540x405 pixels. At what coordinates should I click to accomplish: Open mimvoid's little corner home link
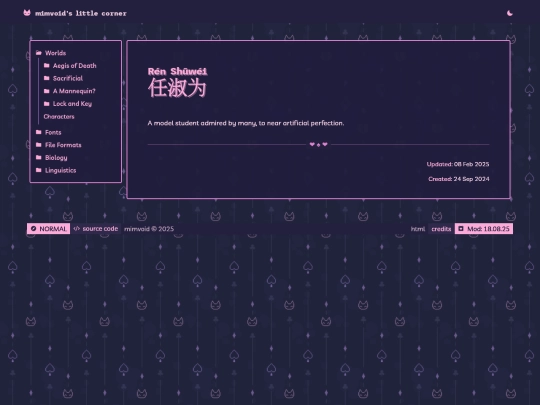pyautogui.click(x=81, y=13)
